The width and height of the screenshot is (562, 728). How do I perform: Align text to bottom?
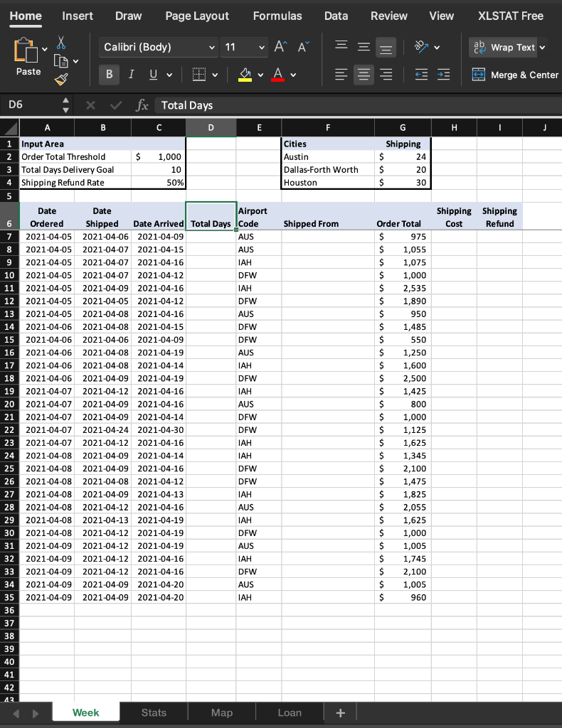click(386, 48)
